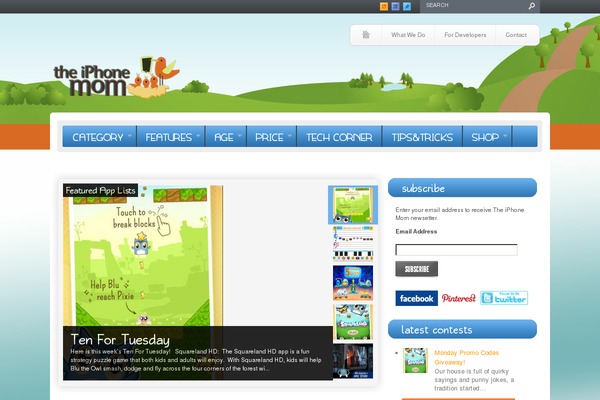Open the For Developers page

(x=465, y=35)
